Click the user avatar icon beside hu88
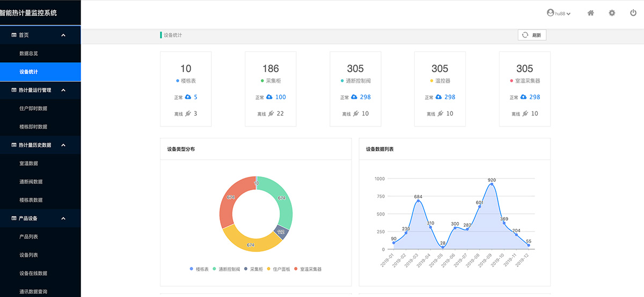Screen dimensions: 644x297 point(550,13)
